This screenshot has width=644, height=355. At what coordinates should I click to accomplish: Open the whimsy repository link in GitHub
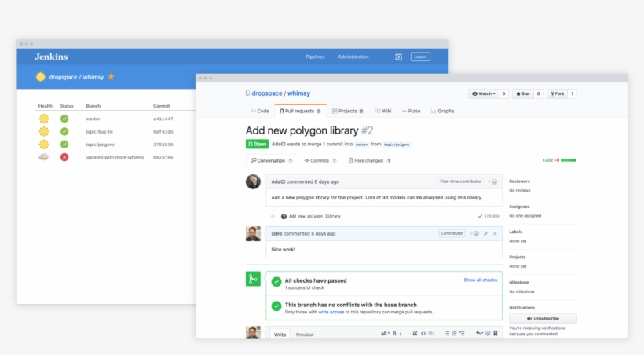point(298,93)
